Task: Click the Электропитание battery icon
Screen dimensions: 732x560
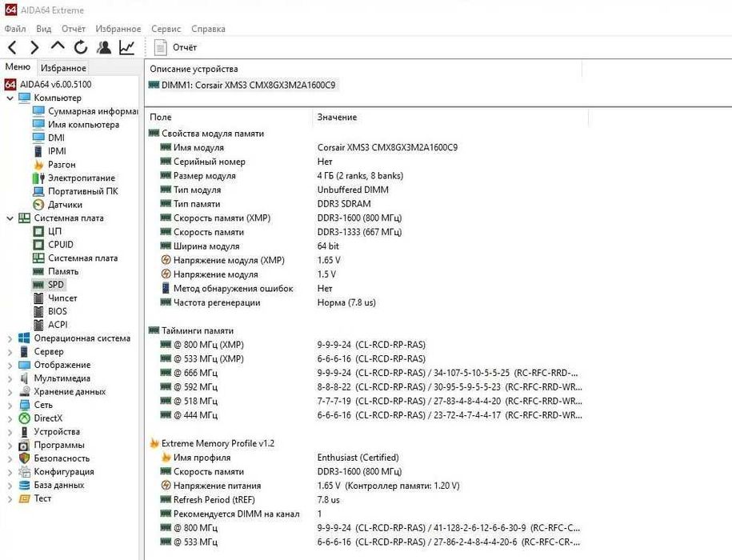Action: (38, 178)
